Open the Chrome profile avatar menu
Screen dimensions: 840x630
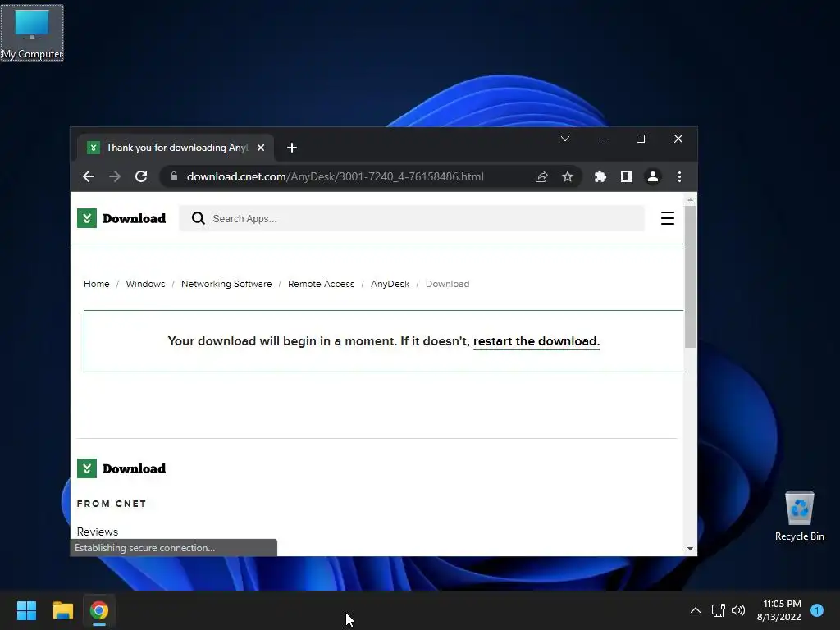coord(652,177)
